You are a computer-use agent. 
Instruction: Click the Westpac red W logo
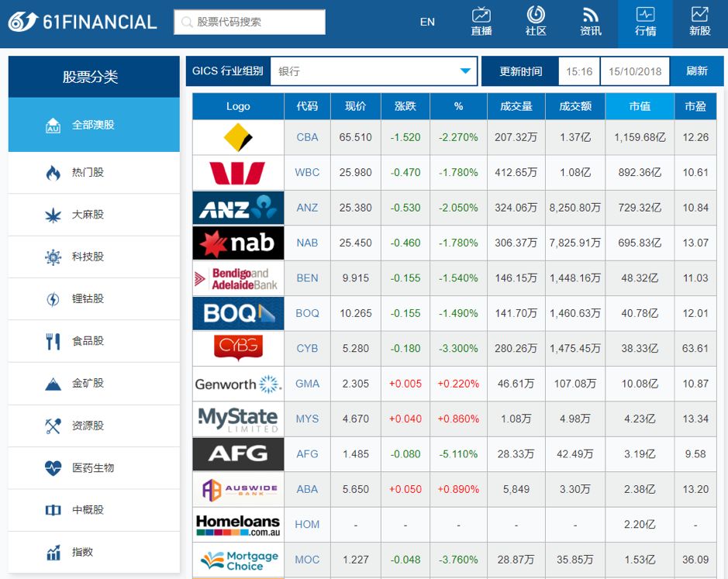point(238,173)
